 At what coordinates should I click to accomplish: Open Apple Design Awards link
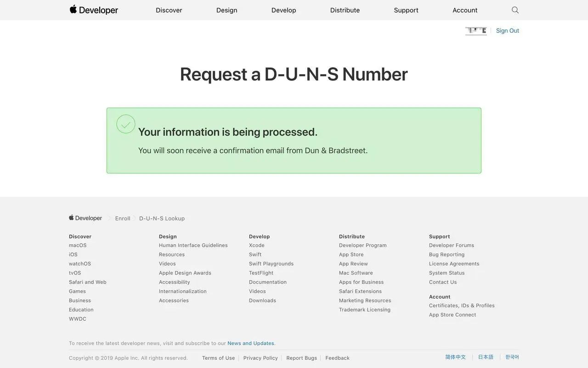[185, 273]
